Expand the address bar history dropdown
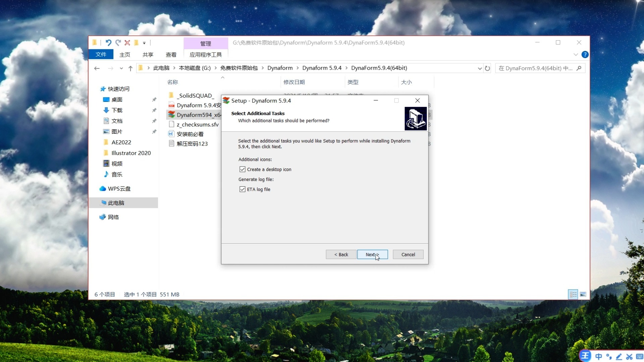The image size is (644, 362). 480,68
